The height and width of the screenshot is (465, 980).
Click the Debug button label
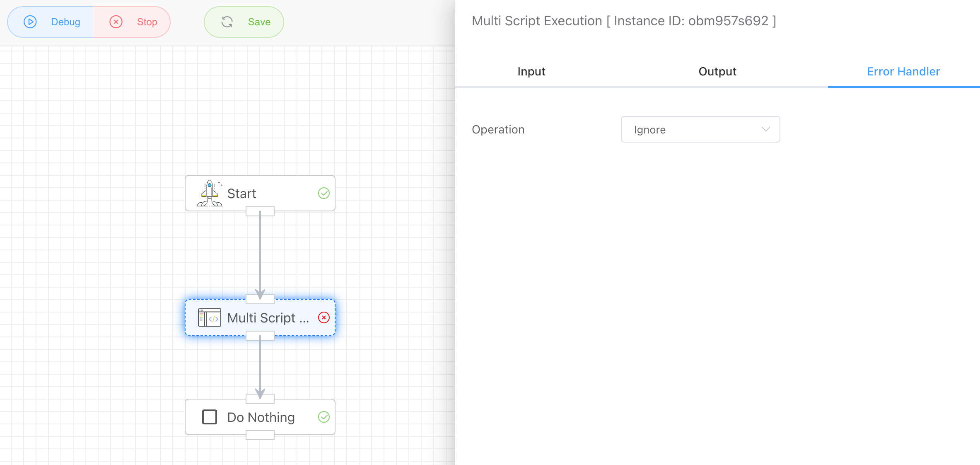pyautogui.click(x=65, y=22)
